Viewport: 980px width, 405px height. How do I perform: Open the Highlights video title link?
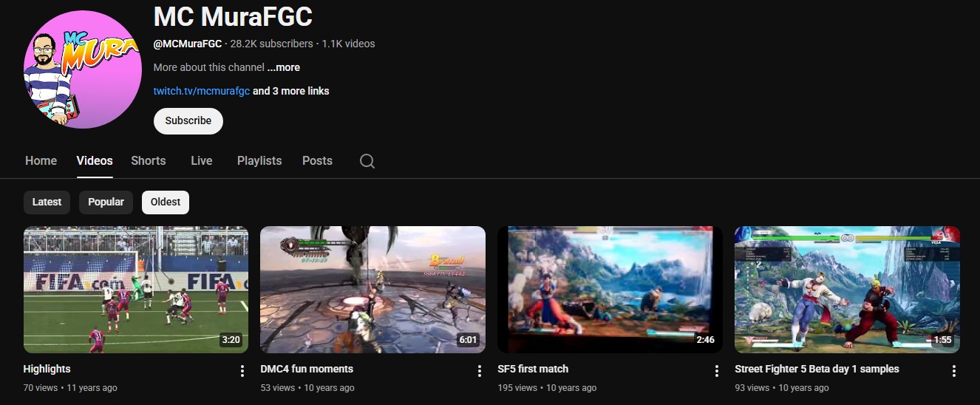tap(47, 369)
